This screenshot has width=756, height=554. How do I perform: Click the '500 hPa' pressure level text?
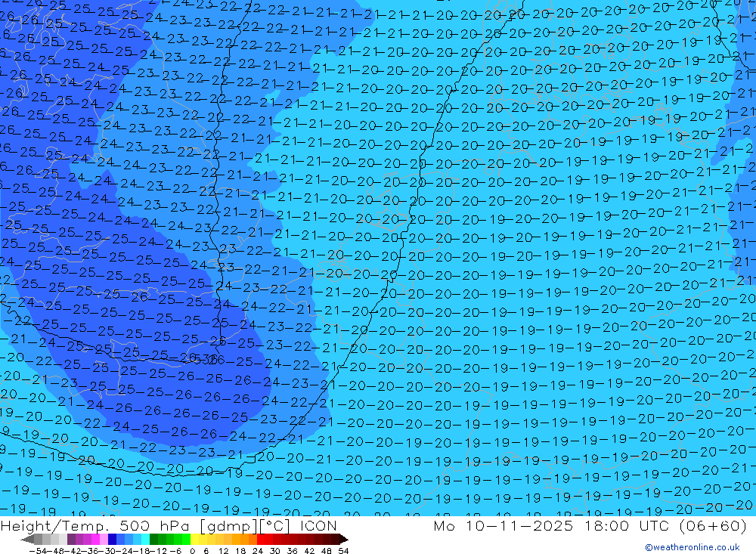click(156, 525)
